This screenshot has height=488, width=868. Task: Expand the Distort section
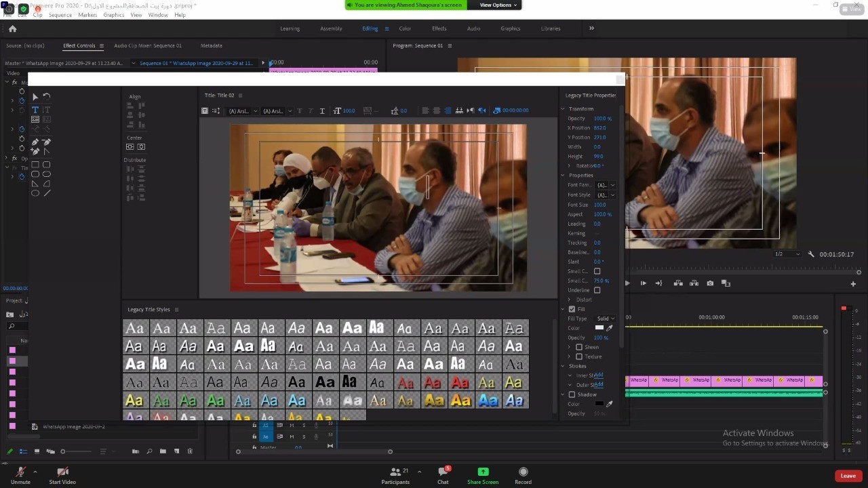[570, 300]
